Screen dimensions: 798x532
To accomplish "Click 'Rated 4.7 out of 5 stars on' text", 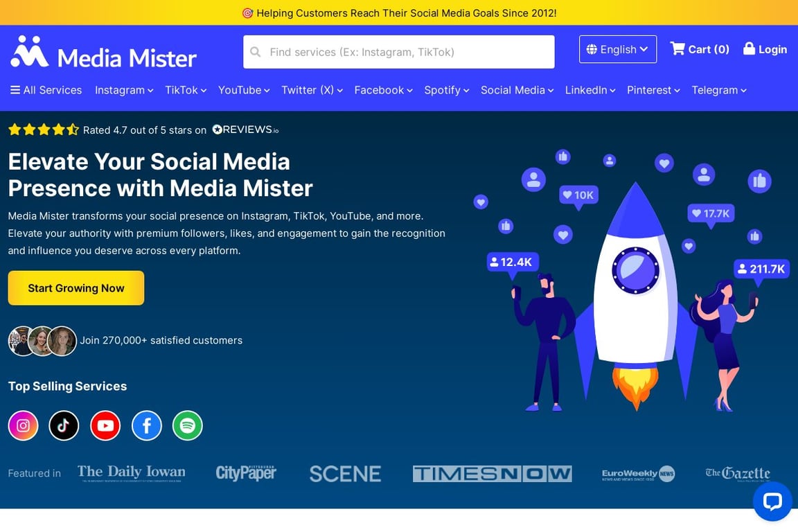I will point(145,130).
